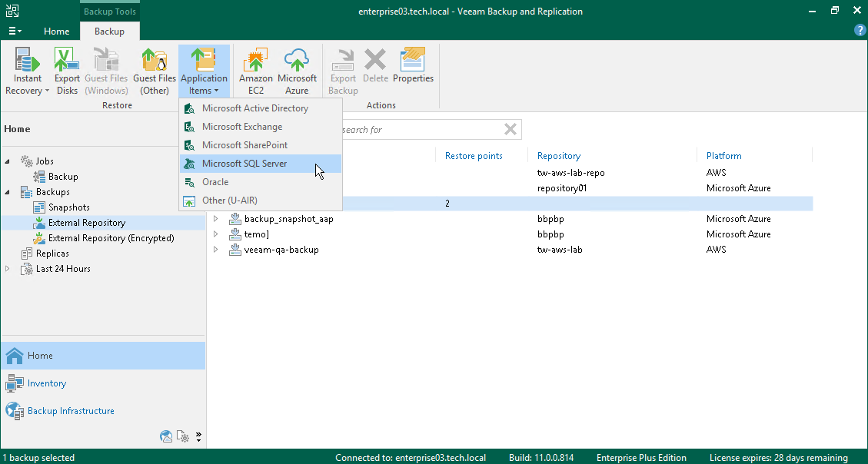
Task: Sort by Repository column
Action: click(x=559, y=156)
